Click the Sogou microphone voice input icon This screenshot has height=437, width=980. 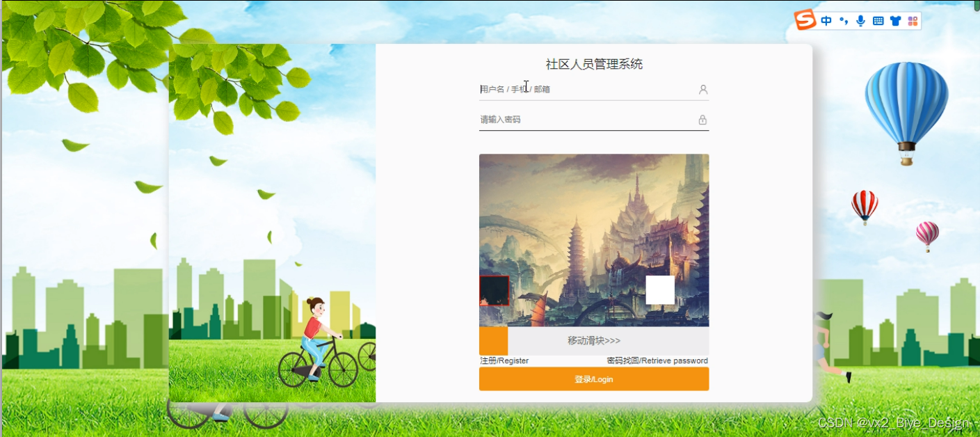click(x=861, y=21)
